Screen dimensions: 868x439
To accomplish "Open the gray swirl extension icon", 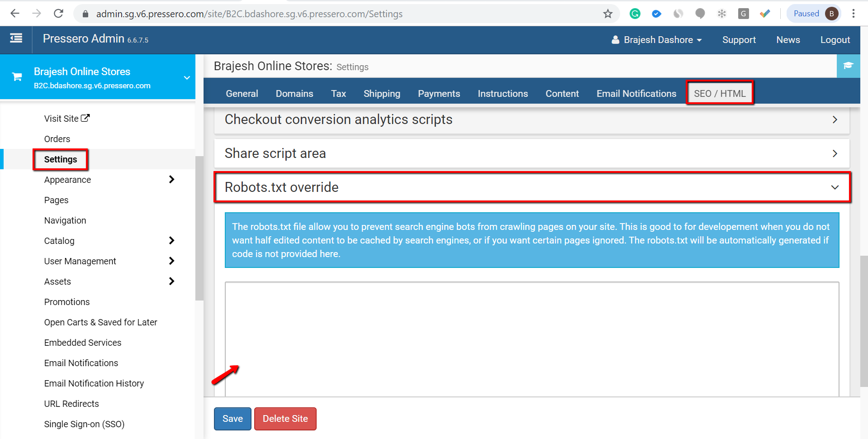I will 678,14.
